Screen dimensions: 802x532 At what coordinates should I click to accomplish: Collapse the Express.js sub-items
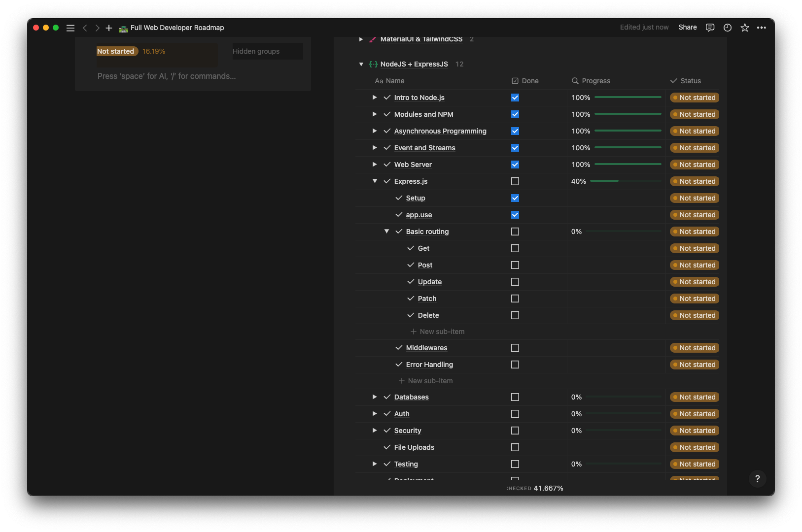375,181
